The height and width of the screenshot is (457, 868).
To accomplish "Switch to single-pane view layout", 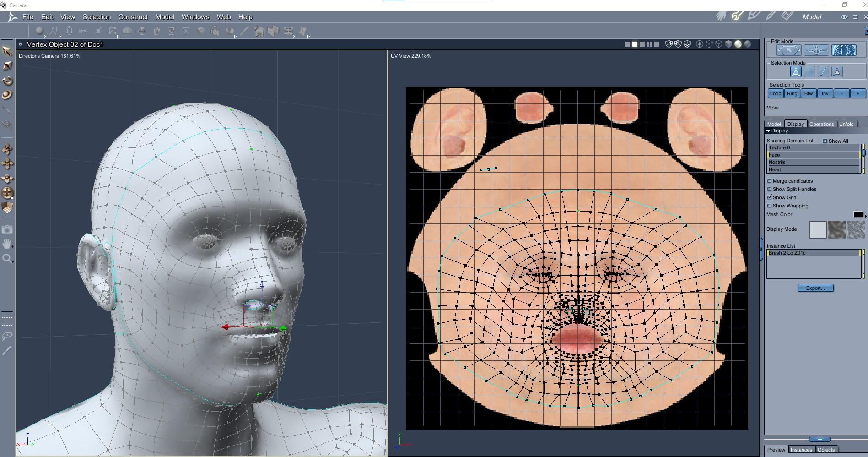I will (x=627, y=44).
